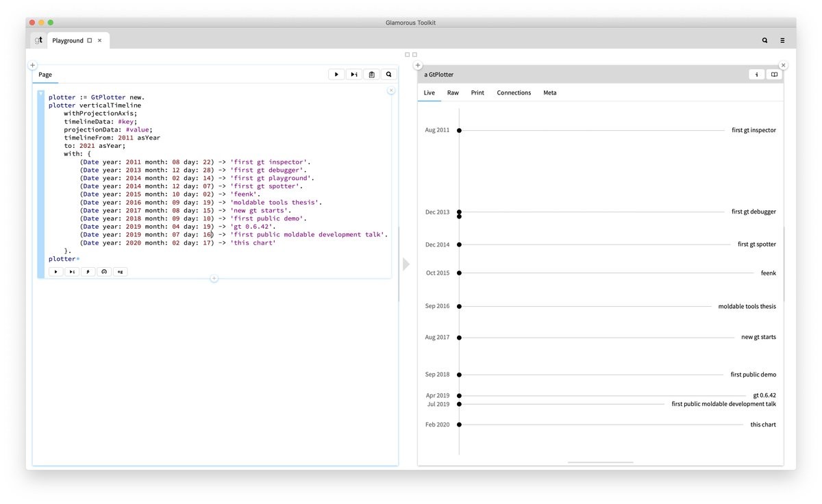
Task: Click the page play-and-inspect button
Action: pyautogui.click(x=354, y=75)
